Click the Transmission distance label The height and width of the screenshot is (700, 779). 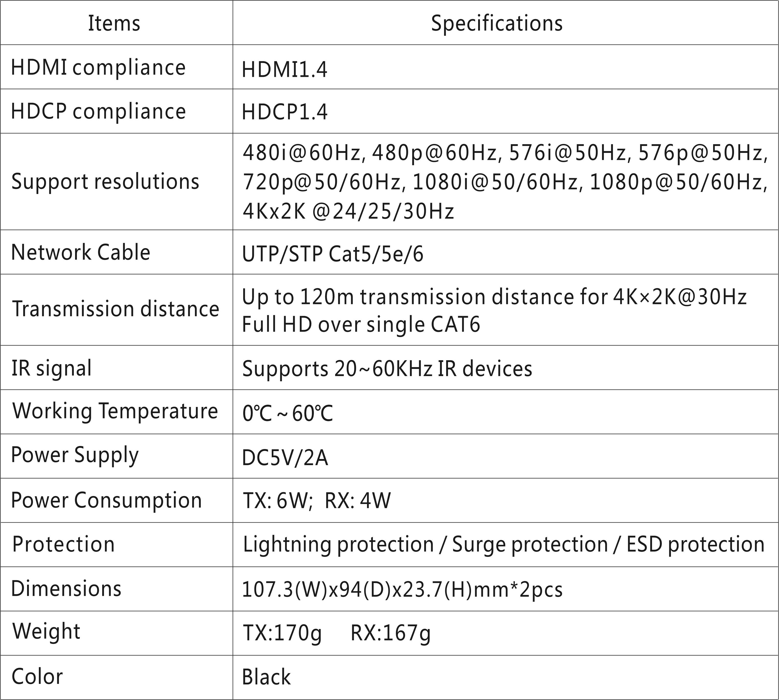[x=115, y=309]
